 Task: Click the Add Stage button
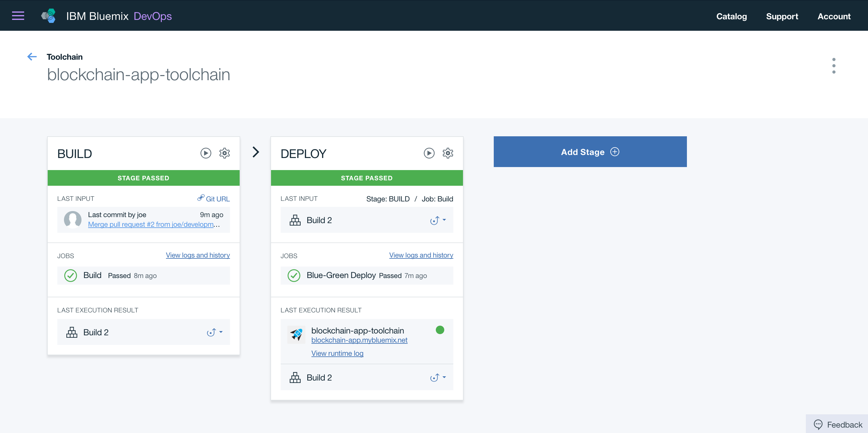[590, 152]
